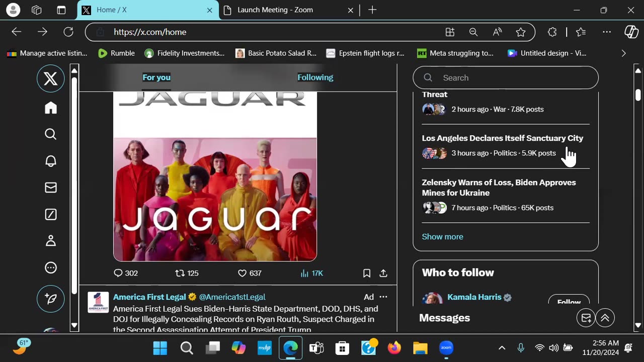The height and width of the screenshot is (362, 644).
Task: Like the Jaguar post (637)
Action: 250,273
